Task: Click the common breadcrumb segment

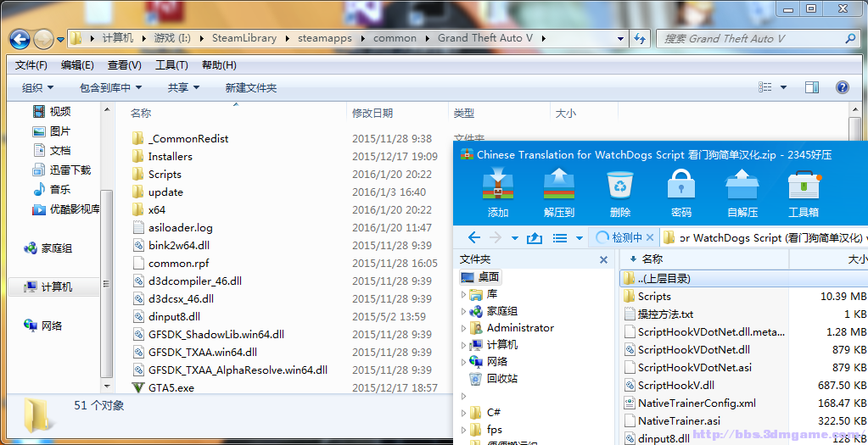Action: tap(395, 39)
